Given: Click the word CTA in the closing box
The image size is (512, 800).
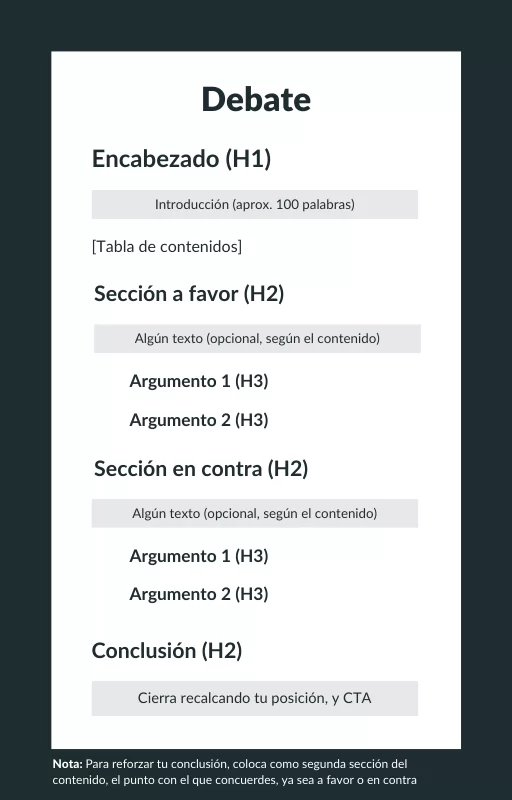Looking at the screenshot, I should pyautogui.click(x=357, y=698).
